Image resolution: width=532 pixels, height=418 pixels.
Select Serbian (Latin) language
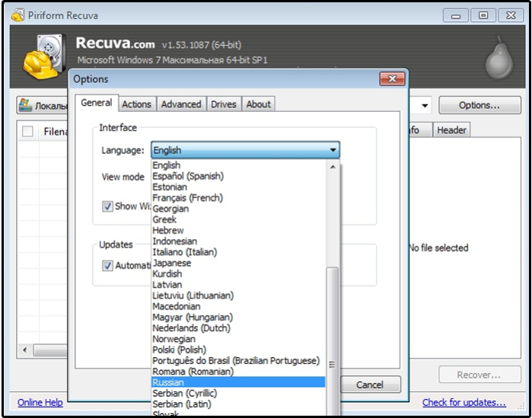pos(238,404)
